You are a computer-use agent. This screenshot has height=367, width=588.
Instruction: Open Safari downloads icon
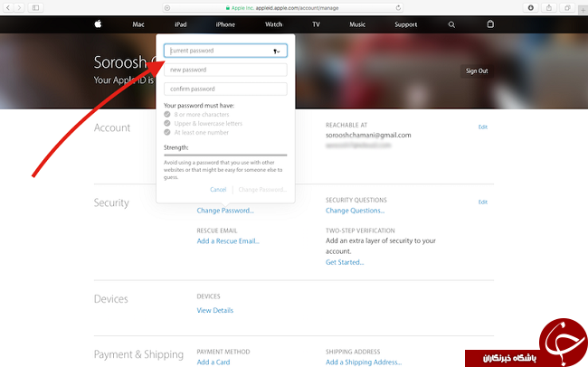tap(531, 7)
